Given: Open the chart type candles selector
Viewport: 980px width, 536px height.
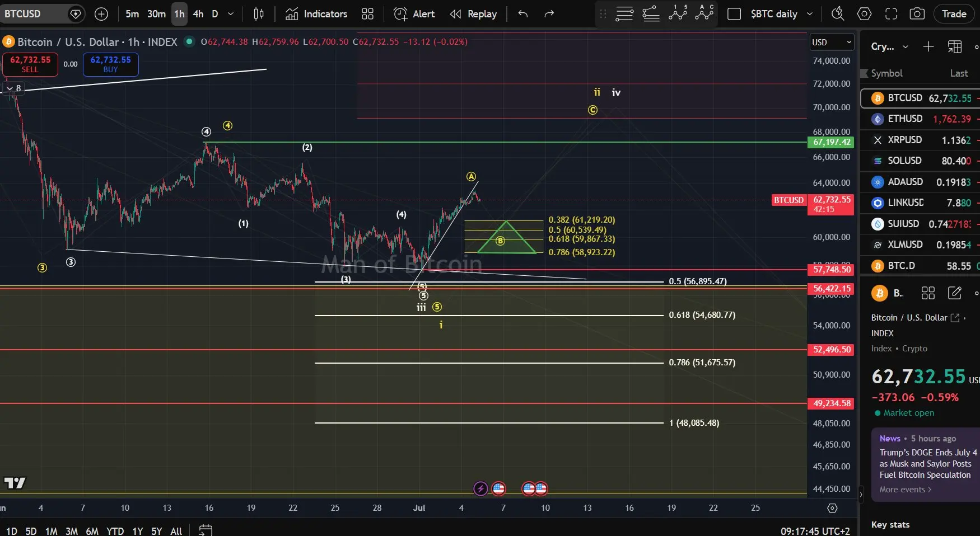Looking at the screenshot, I should 259,14.
